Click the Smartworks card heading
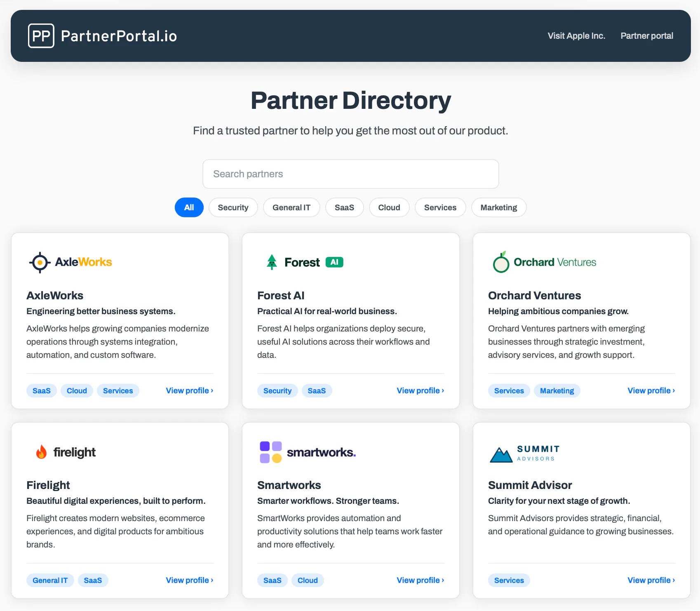700x611 pixels. click(x=289, y=485)
